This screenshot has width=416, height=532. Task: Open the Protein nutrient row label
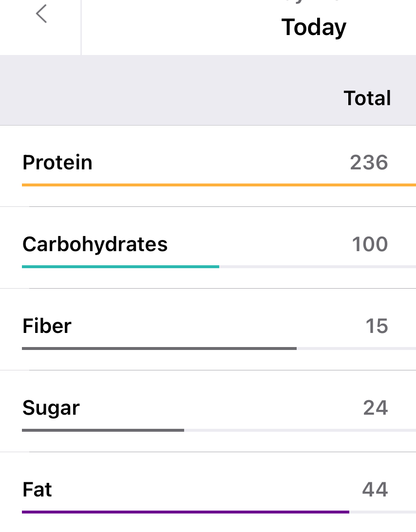[x=57, y=162]
